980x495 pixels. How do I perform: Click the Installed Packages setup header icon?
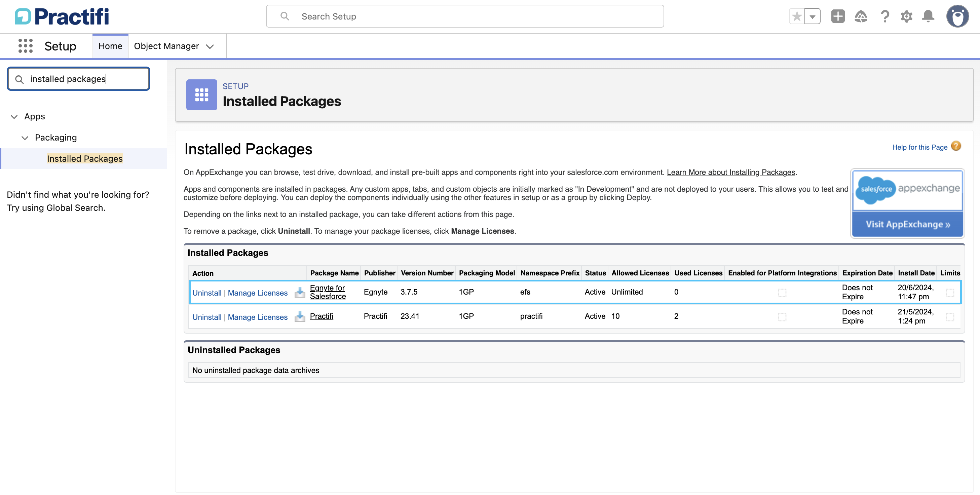202,95
